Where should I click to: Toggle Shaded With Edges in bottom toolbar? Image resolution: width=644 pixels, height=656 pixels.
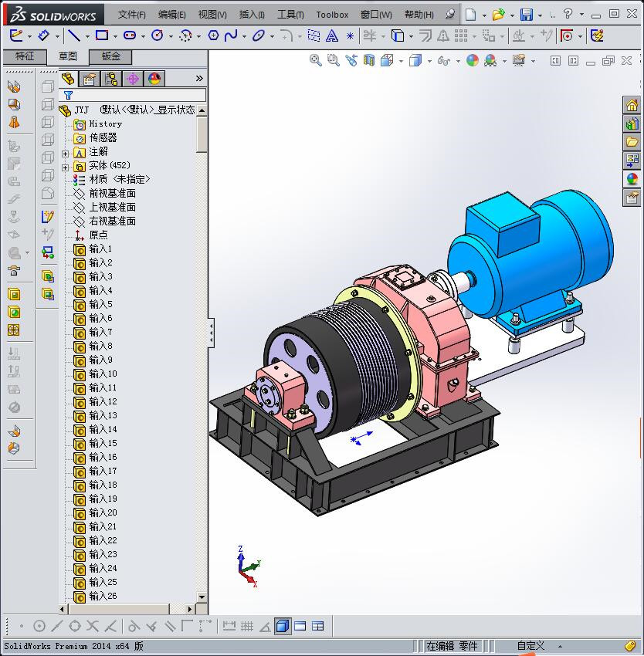283,627
